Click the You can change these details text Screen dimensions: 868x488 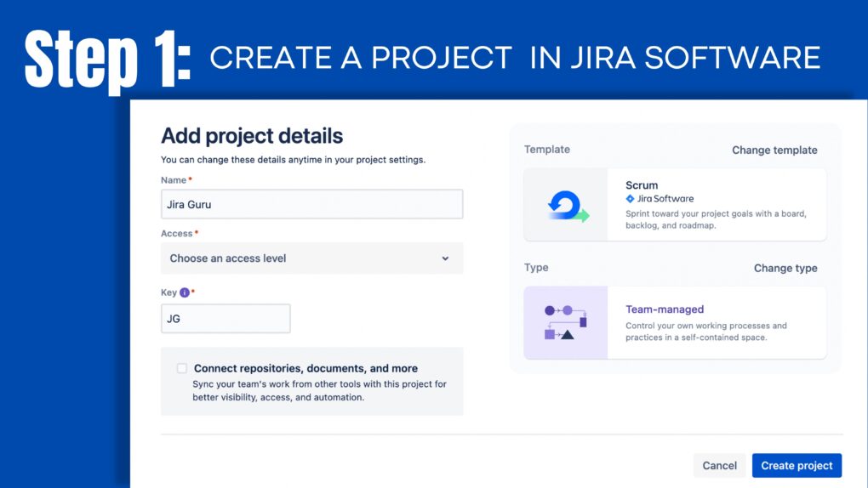[x=293, y=160]
